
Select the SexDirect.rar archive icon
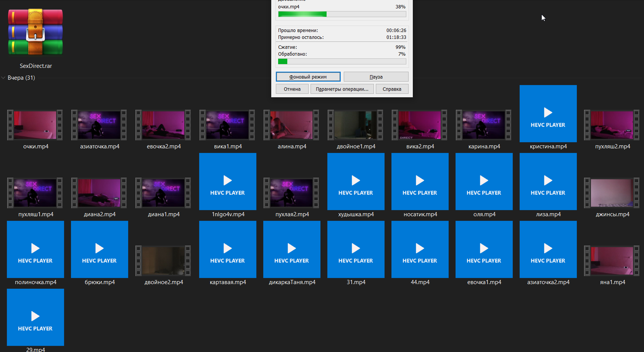pyautogui.click(x=35, y=32)
